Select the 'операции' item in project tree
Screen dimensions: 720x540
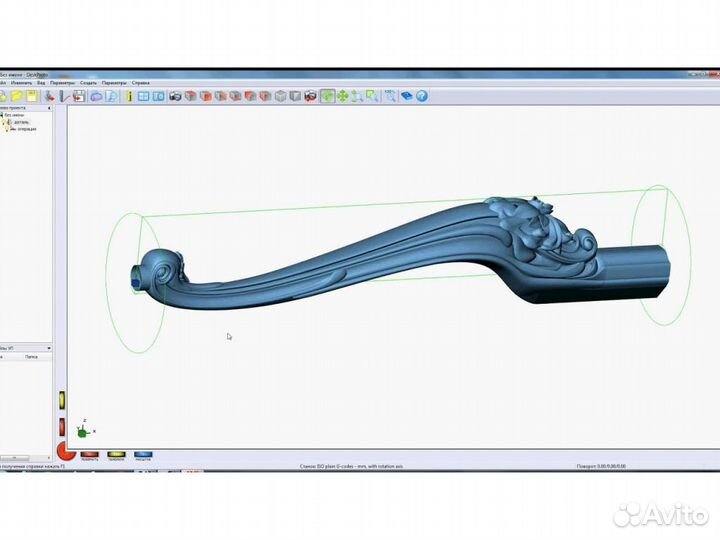click(26, 129)
